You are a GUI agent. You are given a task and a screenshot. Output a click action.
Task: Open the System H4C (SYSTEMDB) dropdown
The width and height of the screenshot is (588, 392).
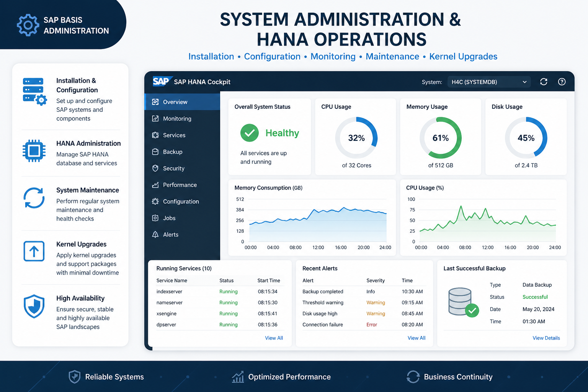pos(489,82)
